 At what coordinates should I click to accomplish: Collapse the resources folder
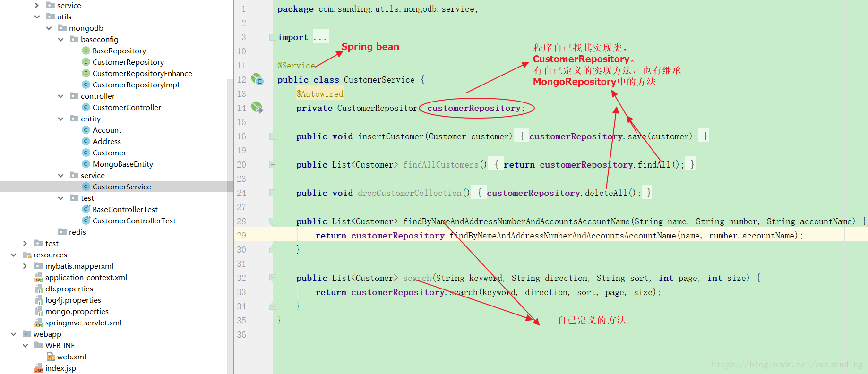13,255
